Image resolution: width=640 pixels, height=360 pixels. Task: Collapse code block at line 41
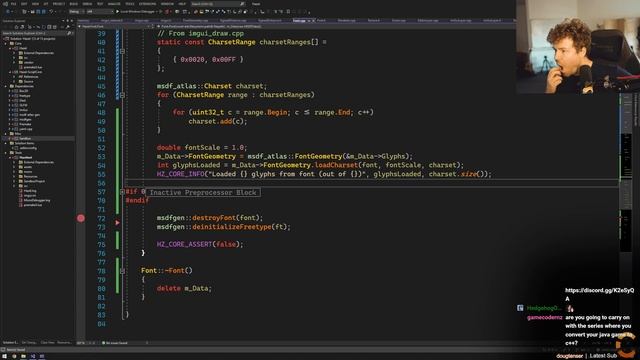(122, 51)
